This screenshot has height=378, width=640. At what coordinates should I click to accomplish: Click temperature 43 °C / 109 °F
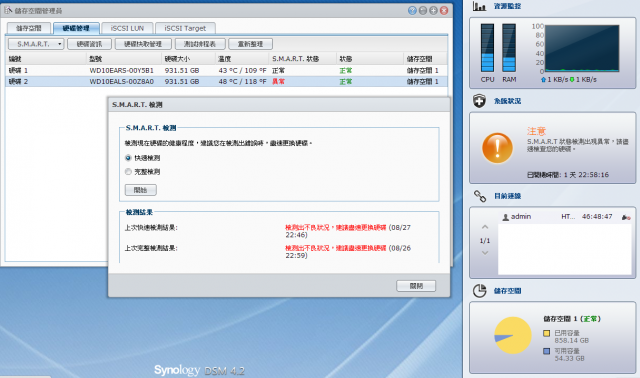pyautogui.click(x=242, y=71)
